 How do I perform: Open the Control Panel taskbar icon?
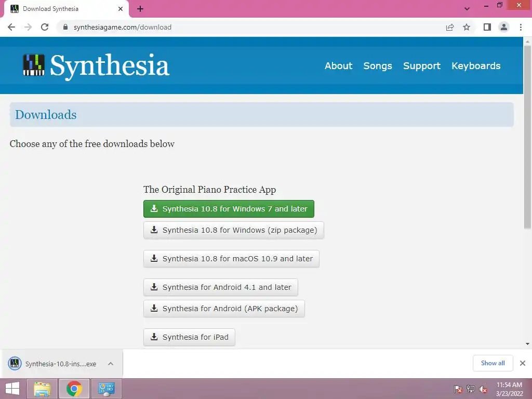point(106,389)
